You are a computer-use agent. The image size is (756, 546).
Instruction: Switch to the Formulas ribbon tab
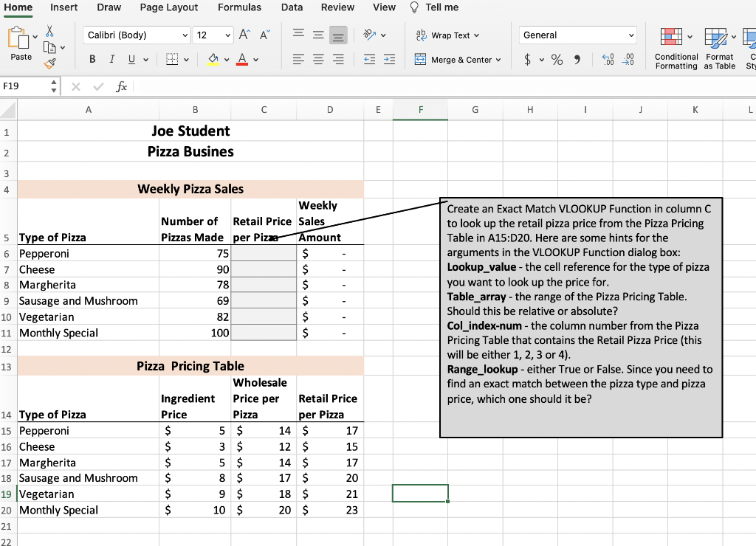(239, 7)
